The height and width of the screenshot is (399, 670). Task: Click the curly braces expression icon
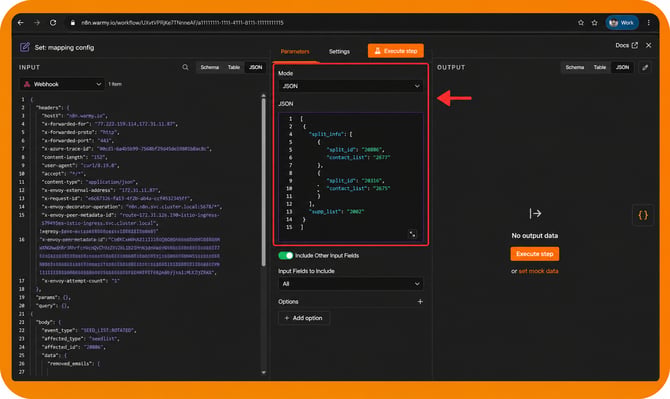point(643,215)
